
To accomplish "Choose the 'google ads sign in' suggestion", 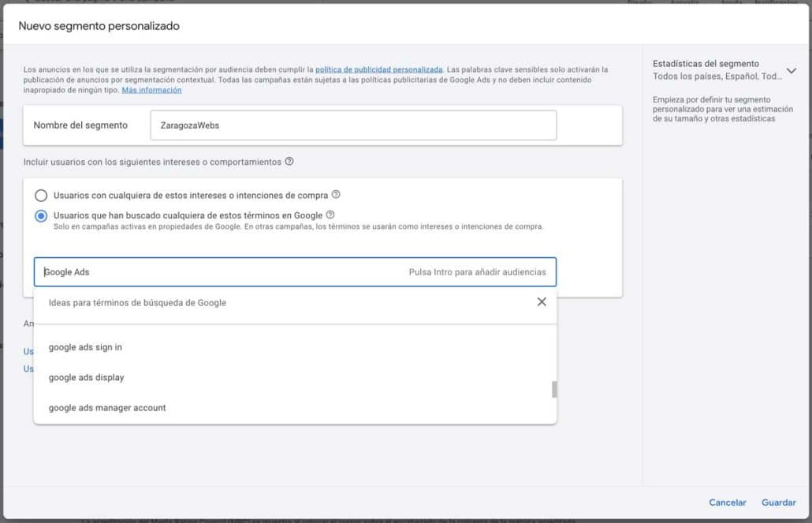I will coord(85,347).
